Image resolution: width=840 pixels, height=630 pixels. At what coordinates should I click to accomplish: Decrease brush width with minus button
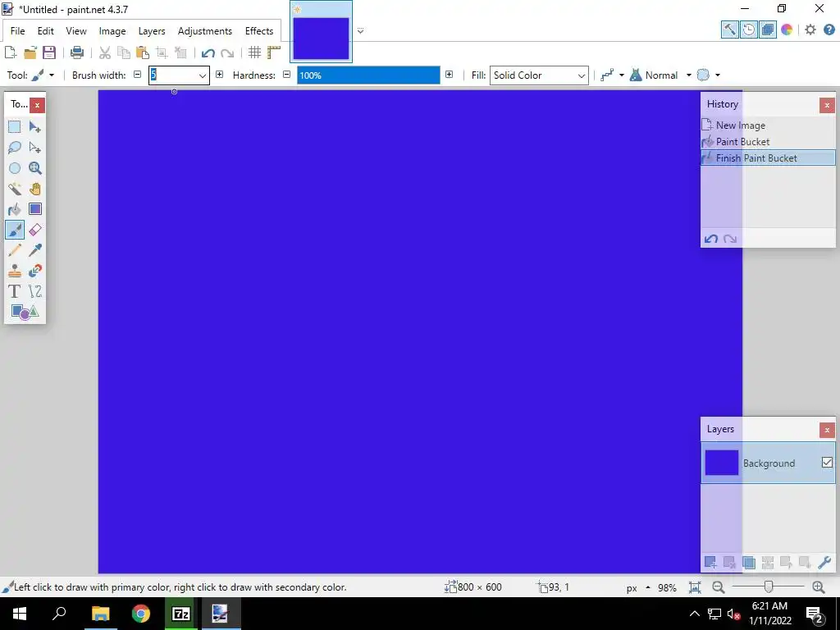point(137,75)
